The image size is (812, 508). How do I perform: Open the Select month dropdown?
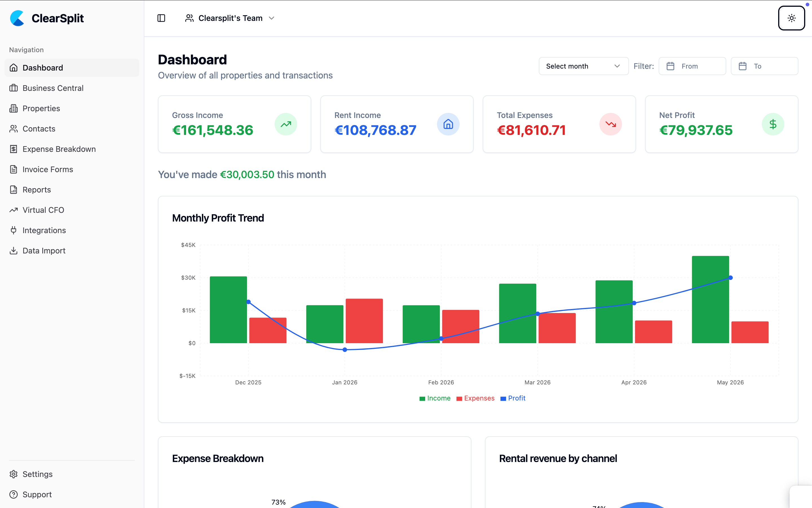[584, 66]
